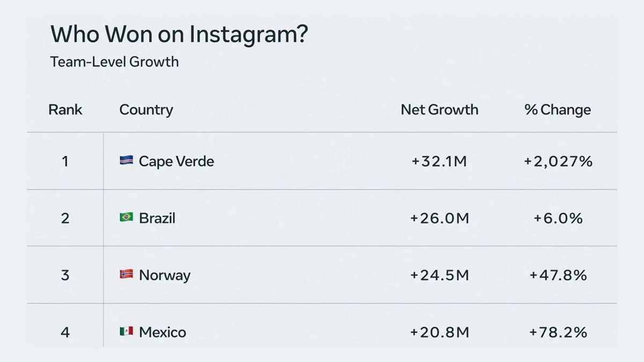Click the Team-Level Growth subtitle
644x362 pixels.
[114, 62]
